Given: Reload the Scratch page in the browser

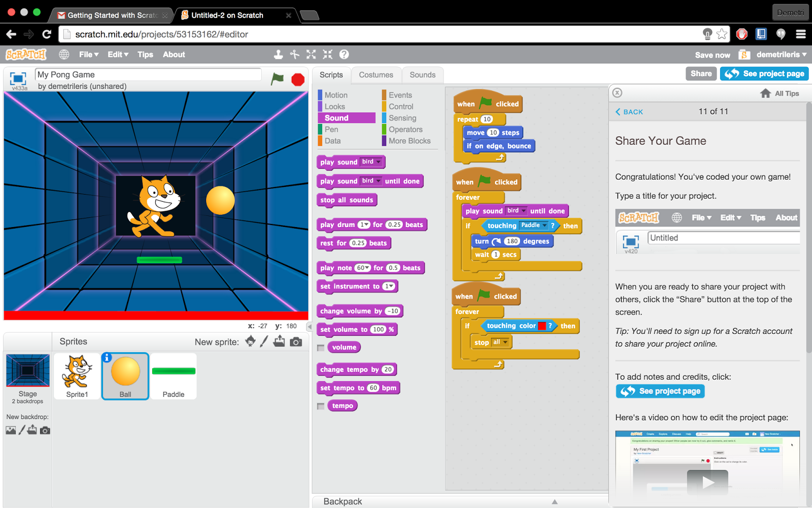Looking at the screenshot, I should (47, 34).
